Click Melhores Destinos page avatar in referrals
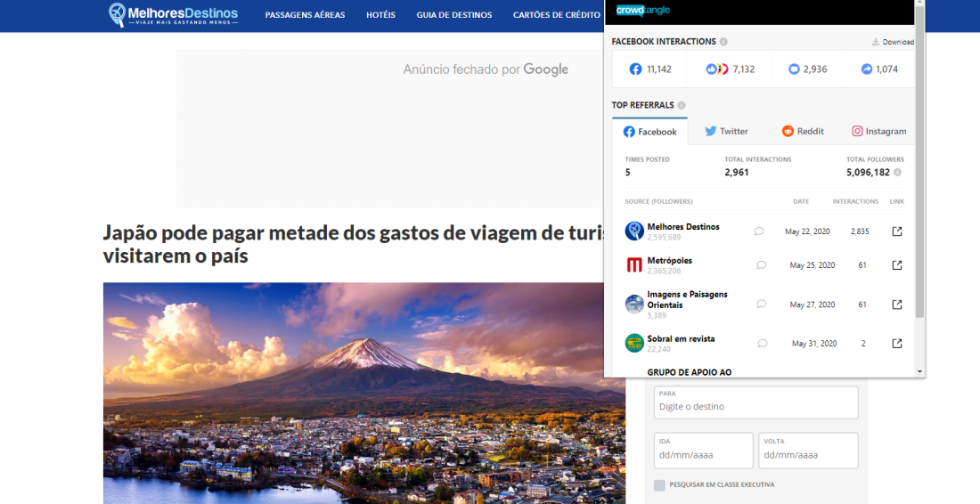The height and width of the screenshot is (504, 980). (x=634, y=232)
